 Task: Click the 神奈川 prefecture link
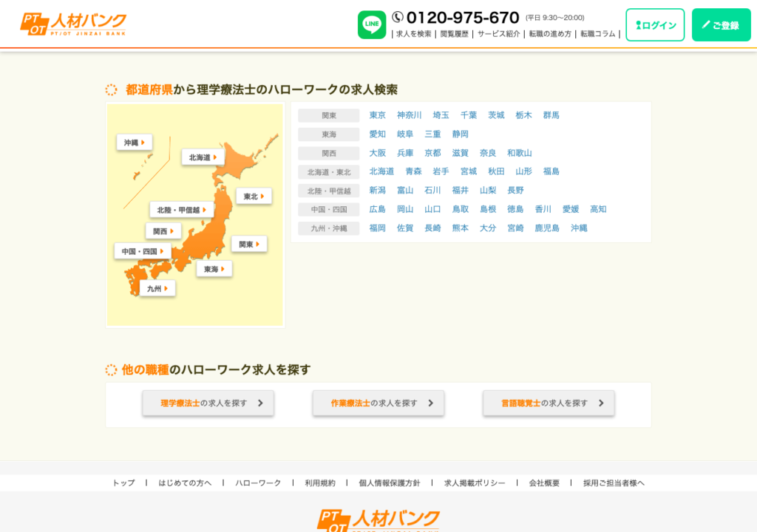coord(409,115)
